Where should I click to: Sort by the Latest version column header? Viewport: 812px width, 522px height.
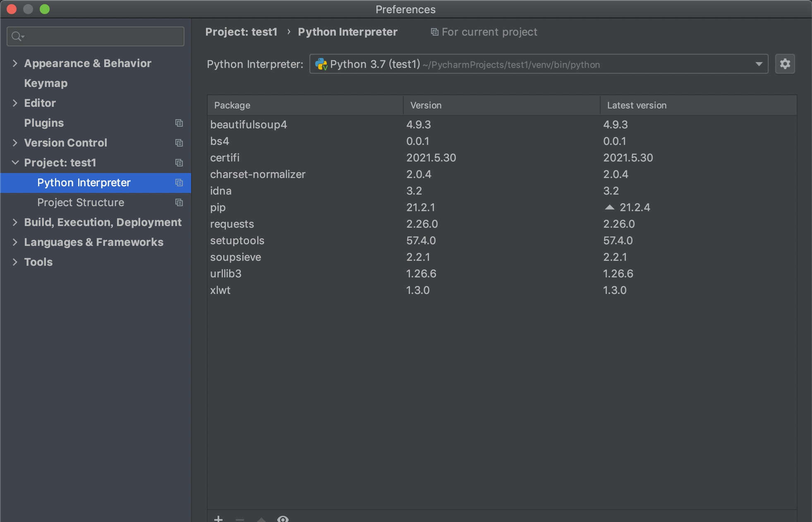698,105
